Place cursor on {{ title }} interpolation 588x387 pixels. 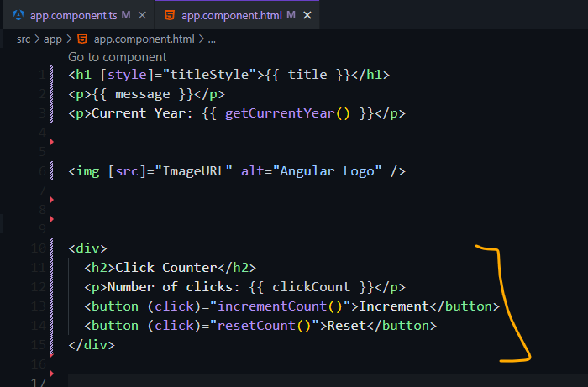tap(307, 75)
